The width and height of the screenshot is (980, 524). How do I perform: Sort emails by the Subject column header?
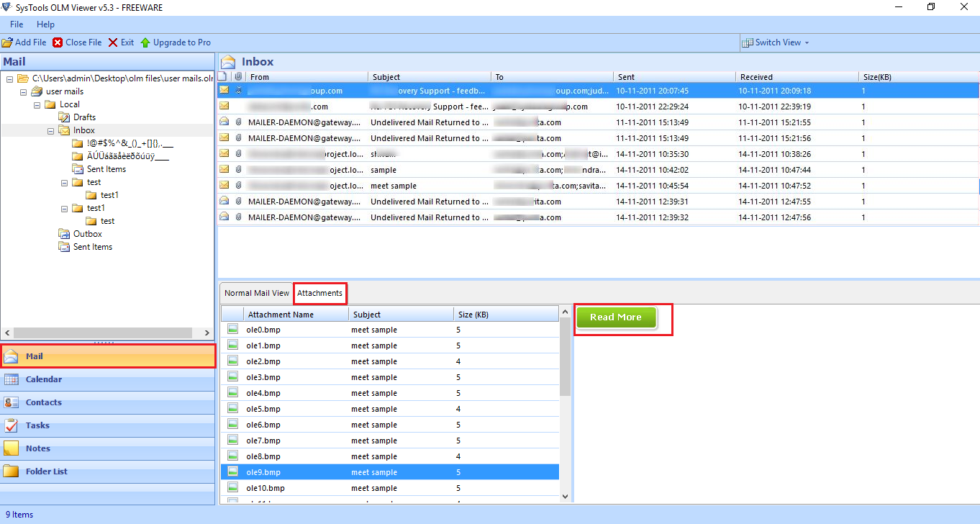tap(429, 77)
